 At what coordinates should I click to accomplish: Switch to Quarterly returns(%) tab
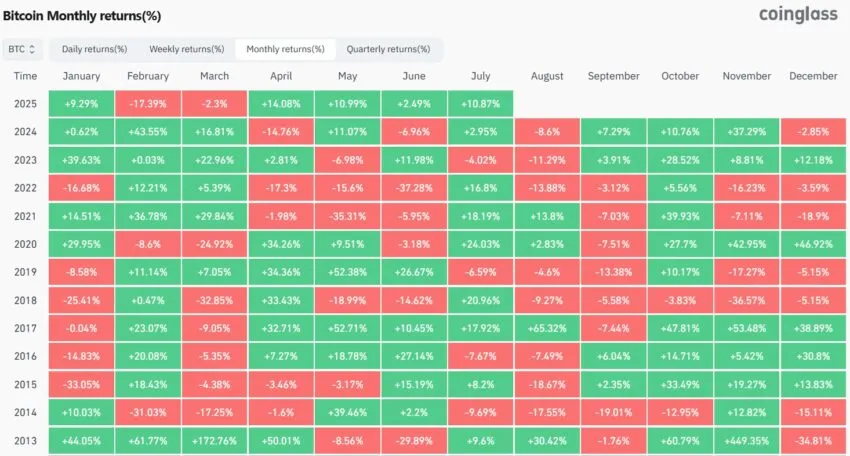pyautogui.click(x=388, y=49)
